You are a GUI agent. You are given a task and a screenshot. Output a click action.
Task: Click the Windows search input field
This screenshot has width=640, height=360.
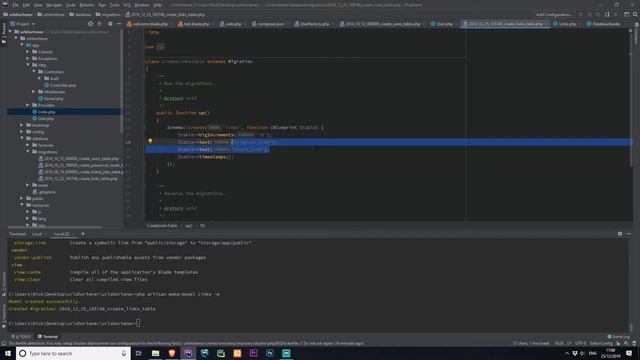tap(73, 353)
